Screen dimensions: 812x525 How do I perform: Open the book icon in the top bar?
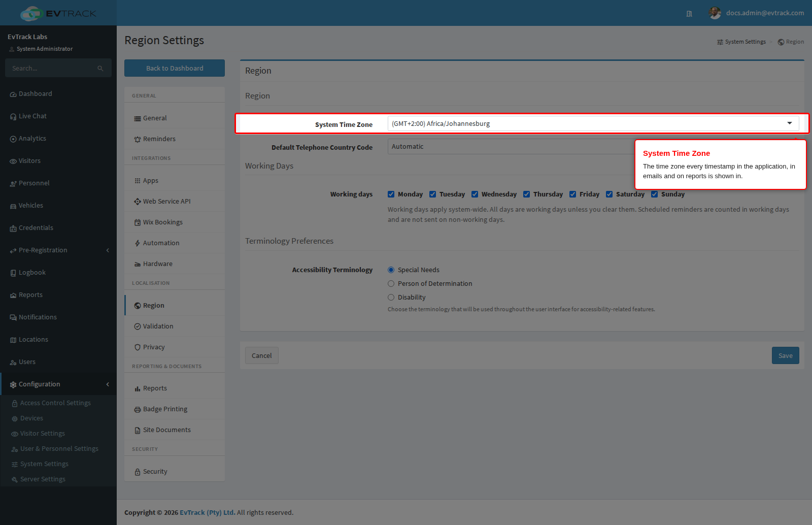tap(689, 14)
